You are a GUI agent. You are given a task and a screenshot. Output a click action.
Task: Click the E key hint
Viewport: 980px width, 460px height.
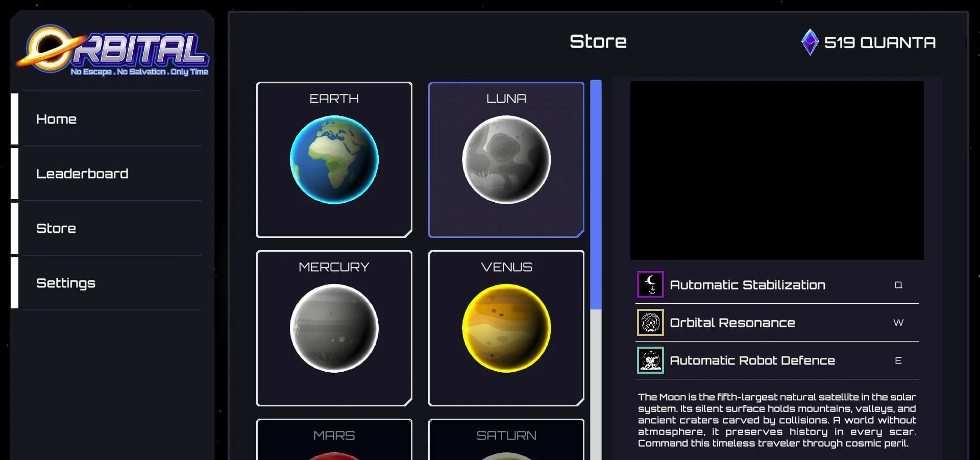click(898, 360)
